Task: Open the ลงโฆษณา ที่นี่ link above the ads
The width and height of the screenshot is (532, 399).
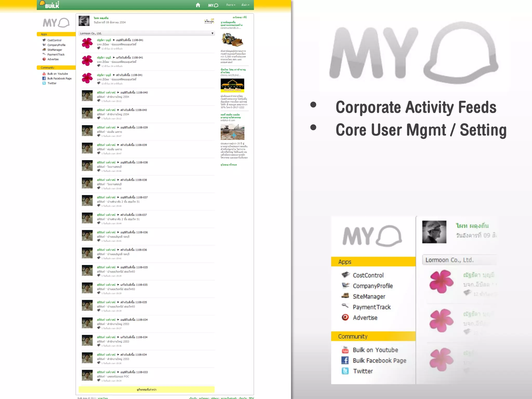Action: point(240,17)
